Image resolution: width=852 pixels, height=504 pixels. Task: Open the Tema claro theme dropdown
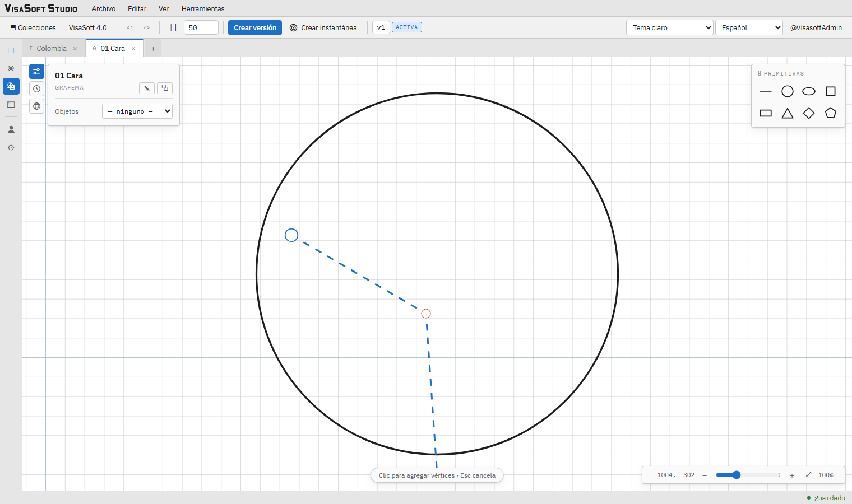tap(670, 27)
